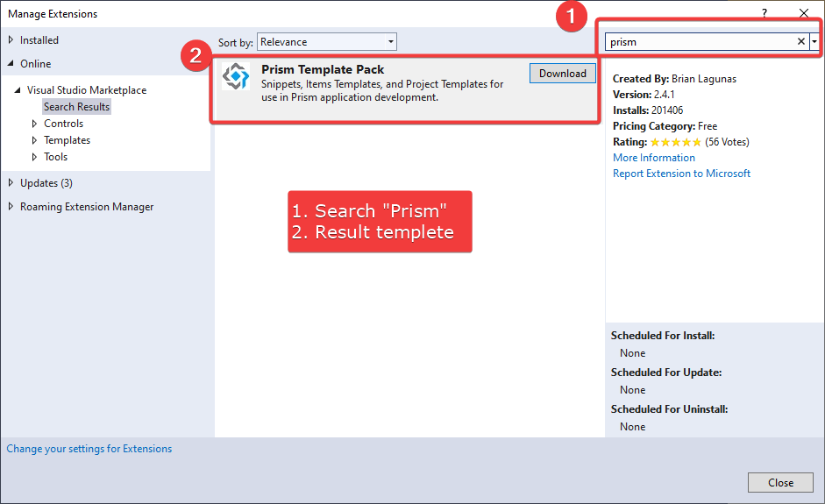Click the Sort by: label
The width and height of the screenshot is (825, 504).
click(x=236, y=43)
